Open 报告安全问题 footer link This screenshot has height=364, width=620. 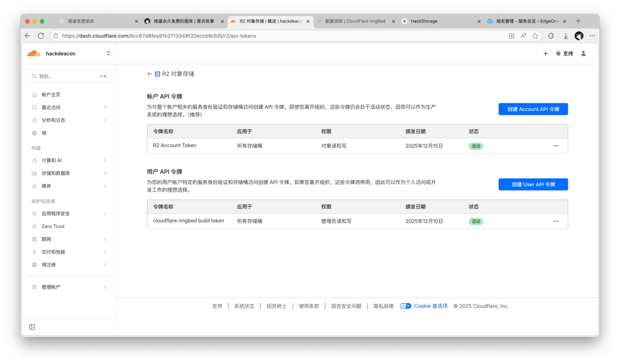coord(346,306)
